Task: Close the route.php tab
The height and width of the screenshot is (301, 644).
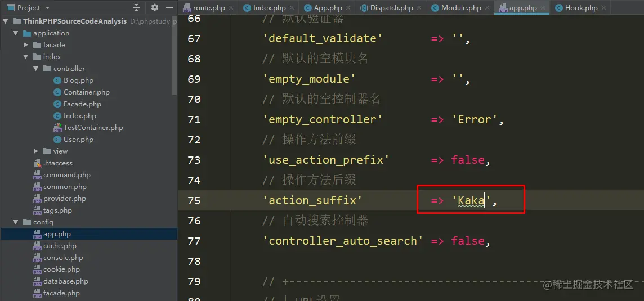Action: (231, 8)
